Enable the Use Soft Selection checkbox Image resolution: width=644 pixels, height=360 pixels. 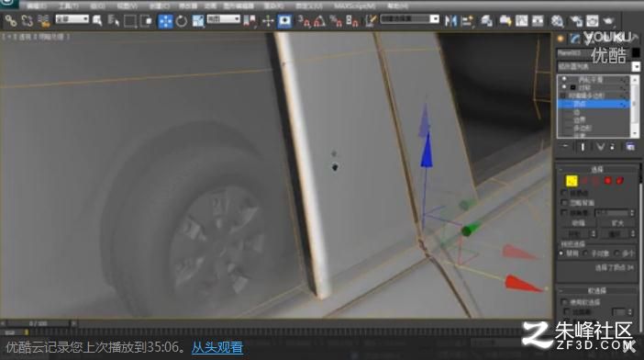point(564,302)
